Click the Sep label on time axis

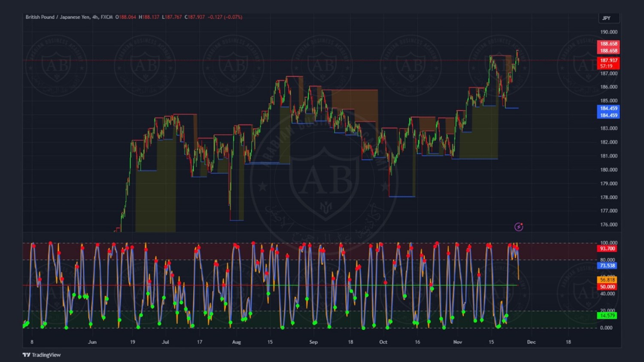tap(313, 342)
